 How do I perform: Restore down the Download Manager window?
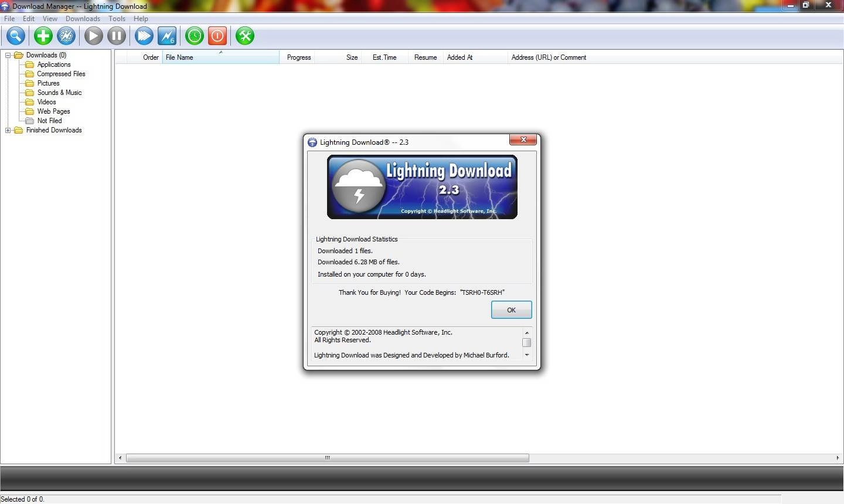coord(806,5)
